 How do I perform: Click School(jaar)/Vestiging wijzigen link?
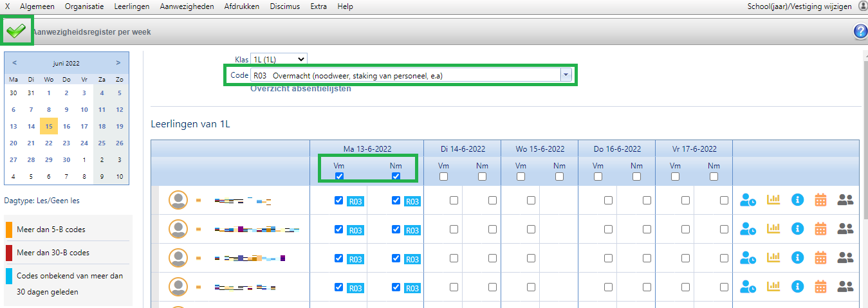pyautogui.click(x=800, y=6)
